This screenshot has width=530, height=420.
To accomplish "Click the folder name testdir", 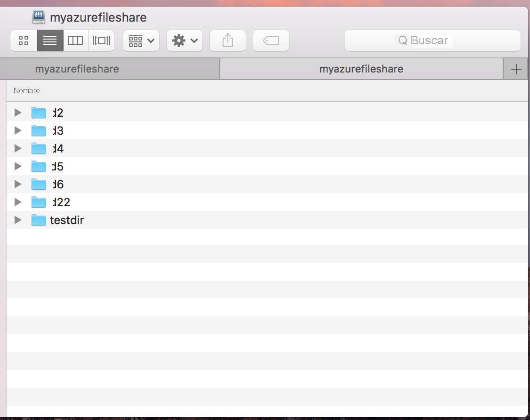I will [67, 220].
